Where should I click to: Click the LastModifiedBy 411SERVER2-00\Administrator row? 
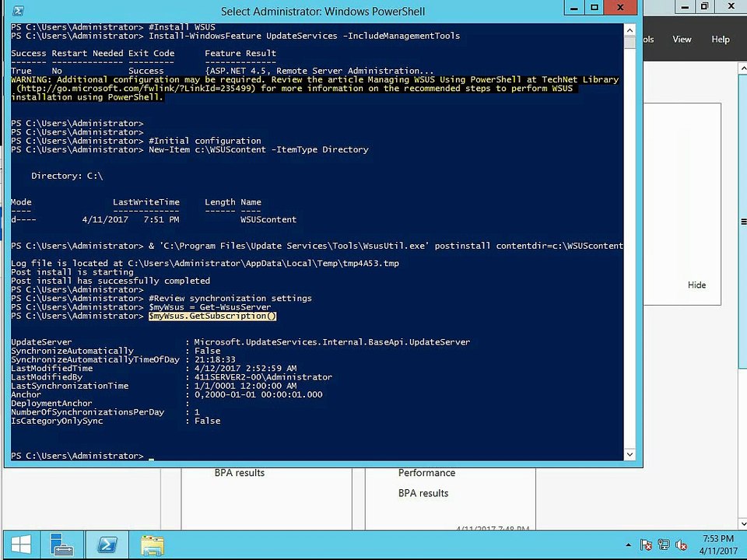171,377
